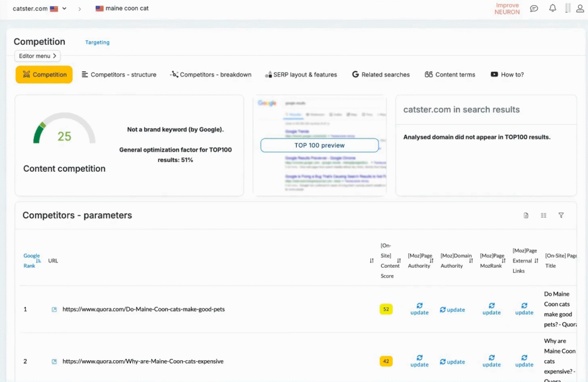Open the Related searches tab
Image resolution: width=588 pixels, height=382 pixels.
tap(381, 75)
